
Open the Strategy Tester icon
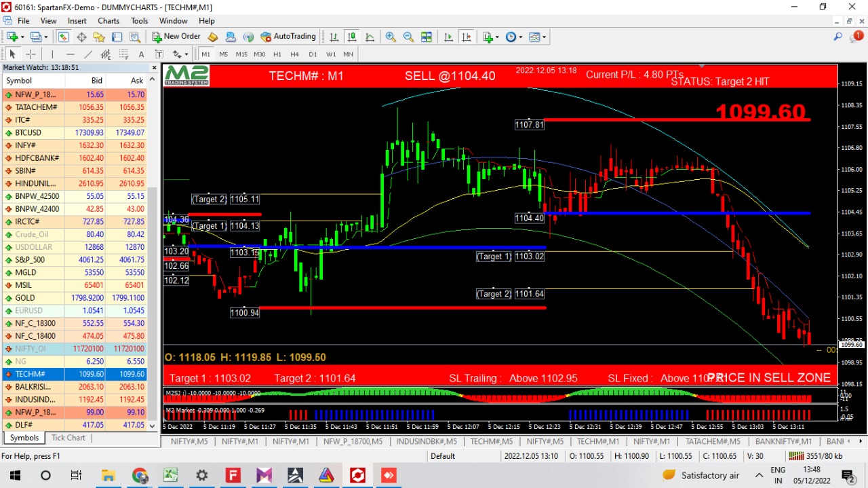[134, 37]
